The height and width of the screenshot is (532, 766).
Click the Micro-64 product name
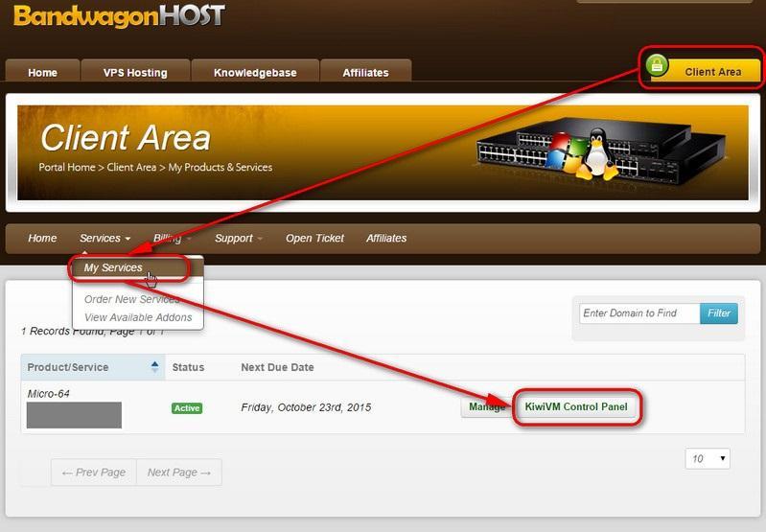48,394
